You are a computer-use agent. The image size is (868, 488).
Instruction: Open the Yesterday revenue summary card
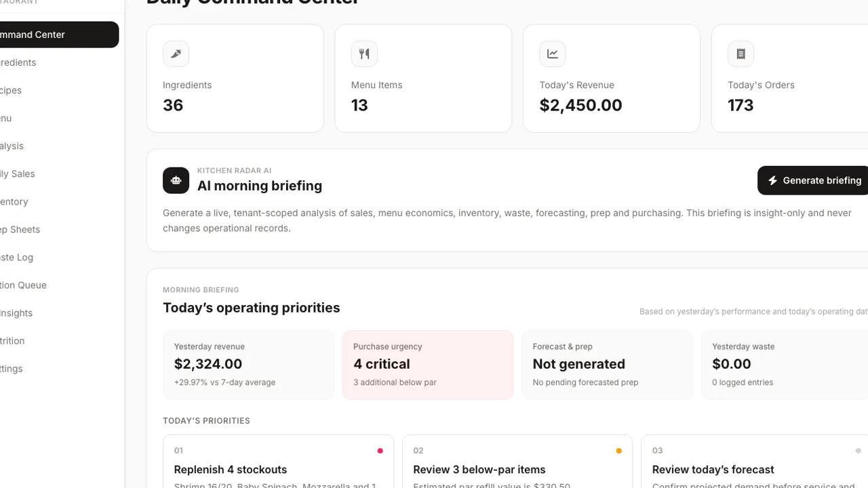[x=248, y=365]
